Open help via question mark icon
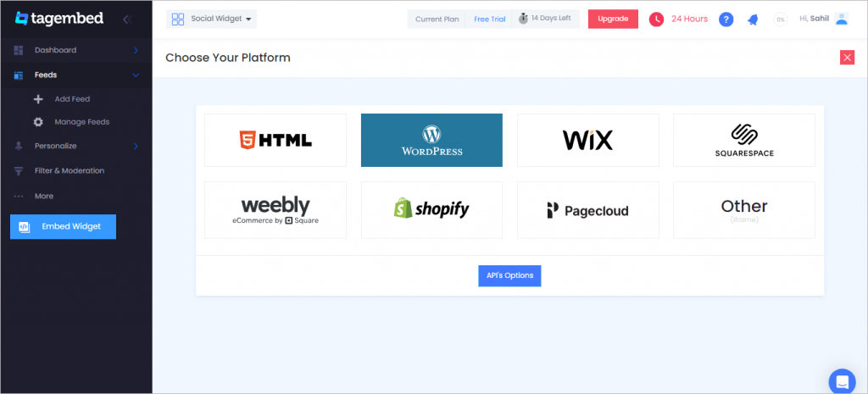The height and width of the screenshot is (394, 868). pos(726,19)
